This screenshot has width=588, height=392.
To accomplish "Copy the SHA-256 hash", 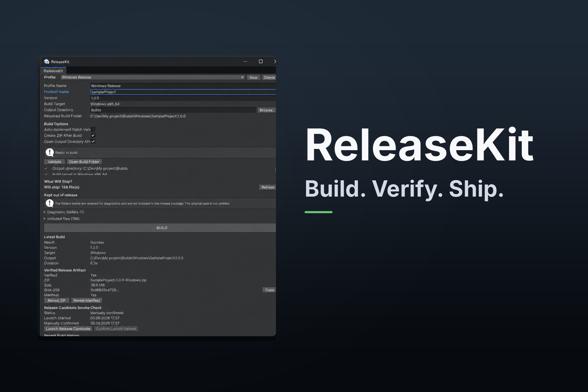I will pos(269,290).
